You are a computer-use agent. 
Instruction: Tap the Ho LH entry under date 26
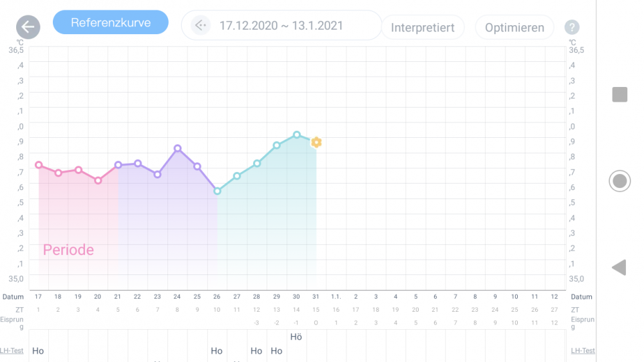coord(216,351)
